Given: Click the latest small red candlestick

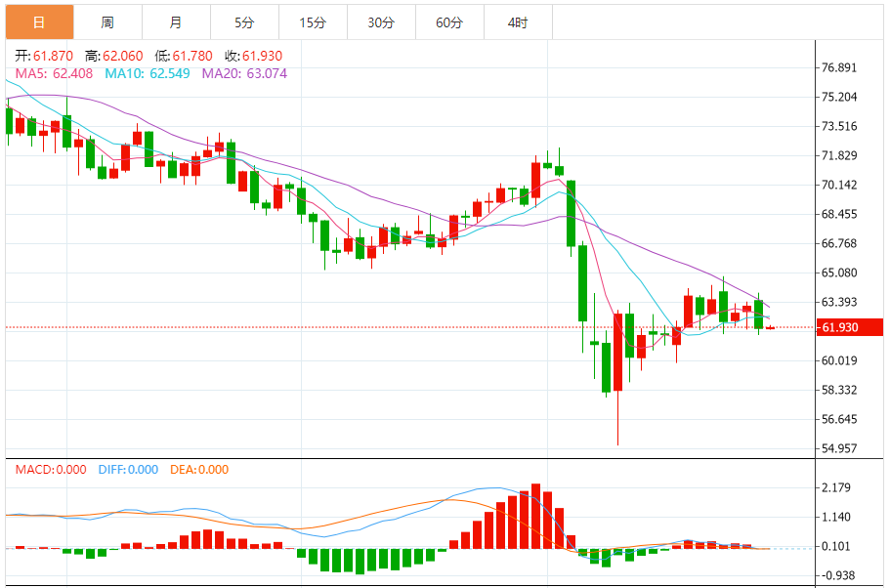Looking at the screenshot, I should tap(770, 328).
